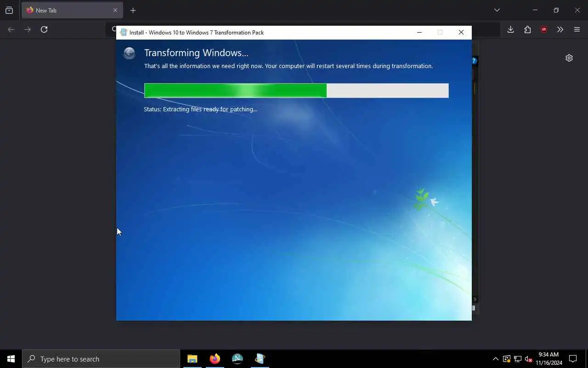Click the blue help question mark icon
The image size is (588, 368).
pyautogui.click(x=474, y=61)
